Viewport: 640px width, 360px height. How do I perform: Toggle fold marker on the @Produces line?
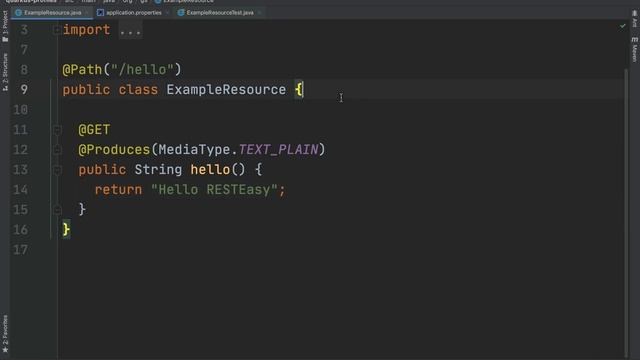pos(57,150)
